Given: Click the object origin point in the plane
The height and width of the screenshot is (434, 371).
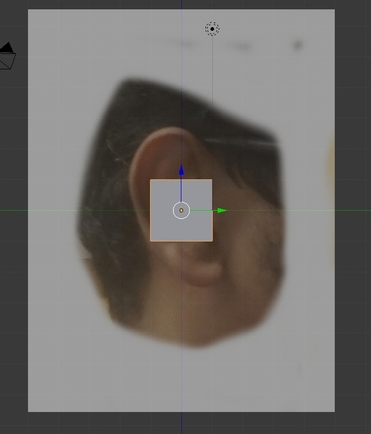Looking at the screenshot, I should (x=181, y=210).
